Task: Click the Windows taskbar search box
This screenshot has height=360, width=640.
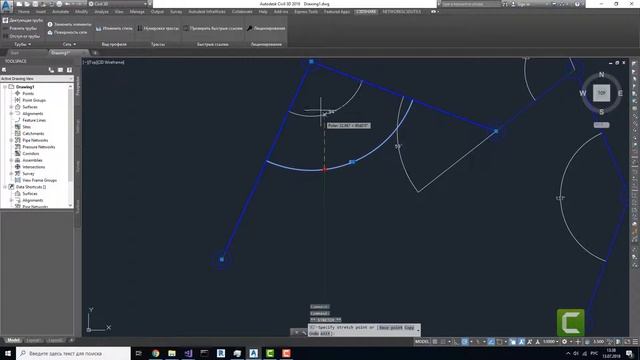Action: point(73,353)
